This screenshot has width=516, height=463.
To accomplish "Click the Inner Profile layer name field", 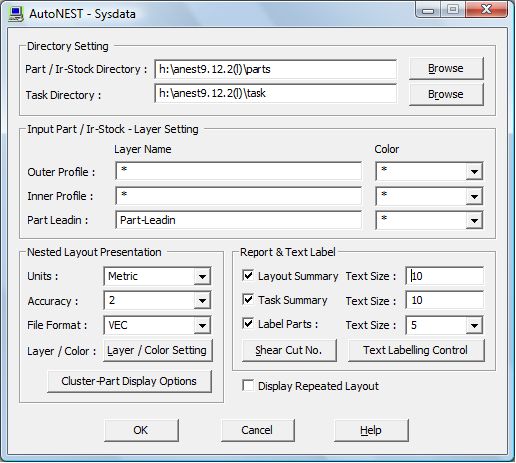I will click(x=239, y=196).
